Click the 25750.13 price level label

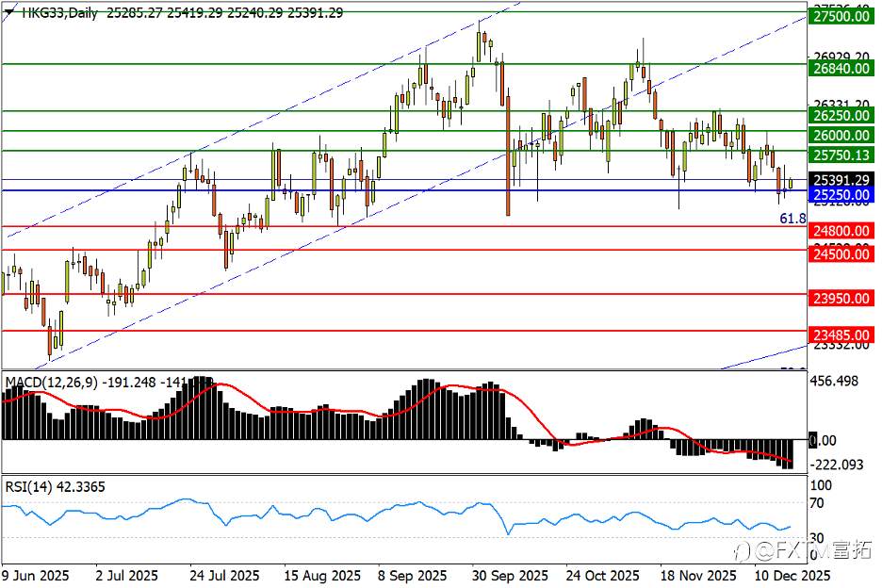pos(841,155)
